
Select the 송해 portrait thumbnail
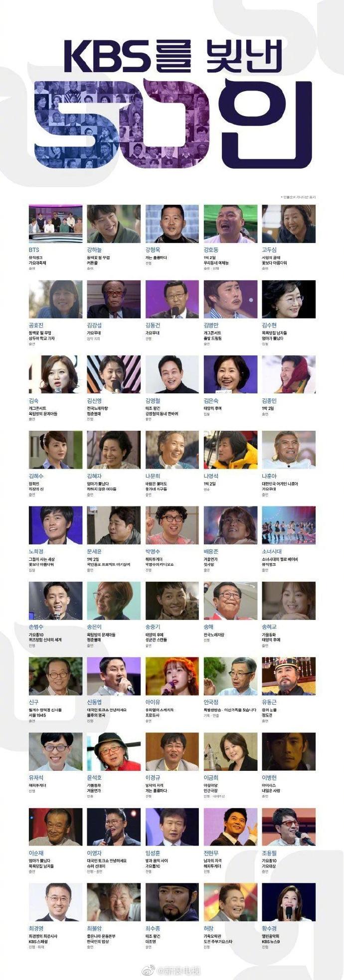click(x=230, y=601)
